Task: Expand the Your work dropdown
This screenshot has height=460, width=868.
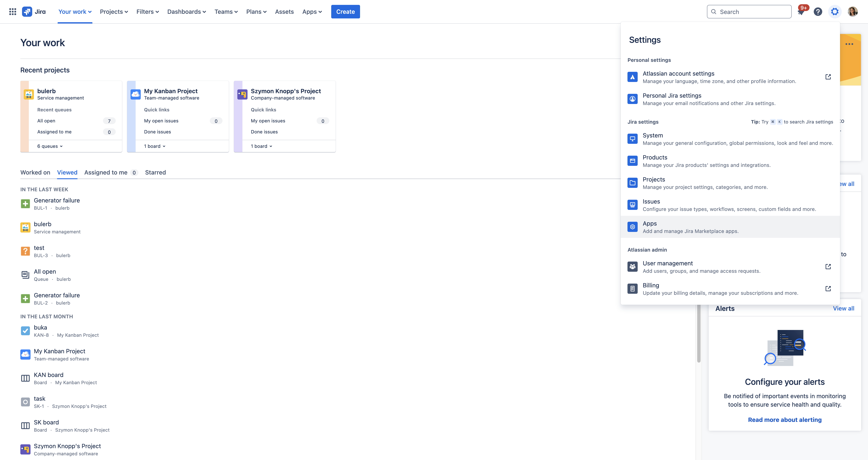Action: (x=75, y=12)
